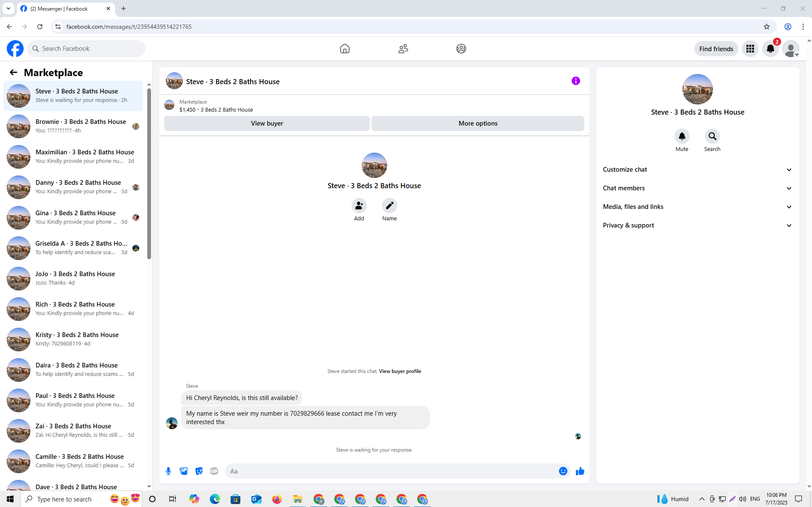Reload the page in the browser
The width and height of the screenshot is (812, 507).
40,27
